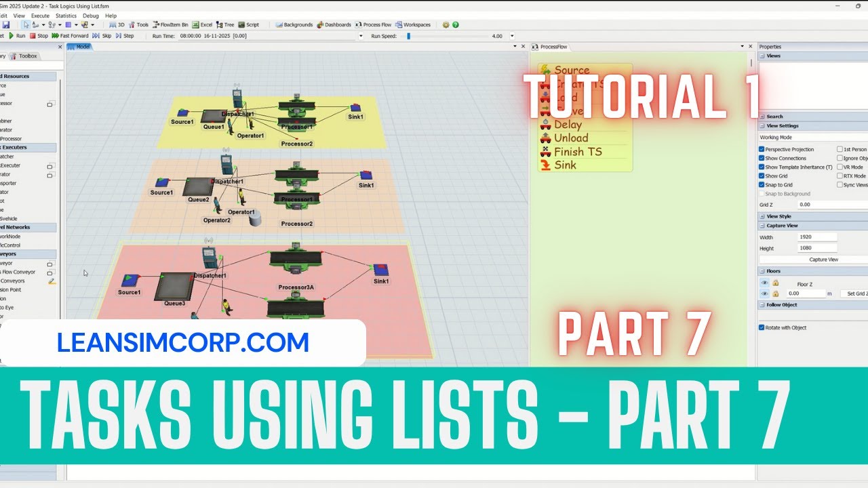Viewport: 868px width, 488px height.
Task: Open the Dashboards toolbar button
Action: point(334,24)
